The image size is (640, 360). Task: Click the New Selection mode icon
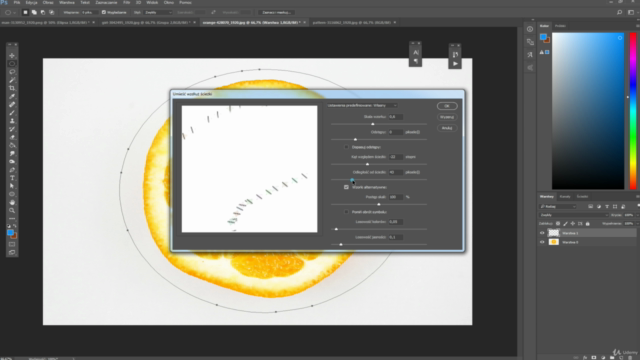pyautogui.click(x=25, y=12)
